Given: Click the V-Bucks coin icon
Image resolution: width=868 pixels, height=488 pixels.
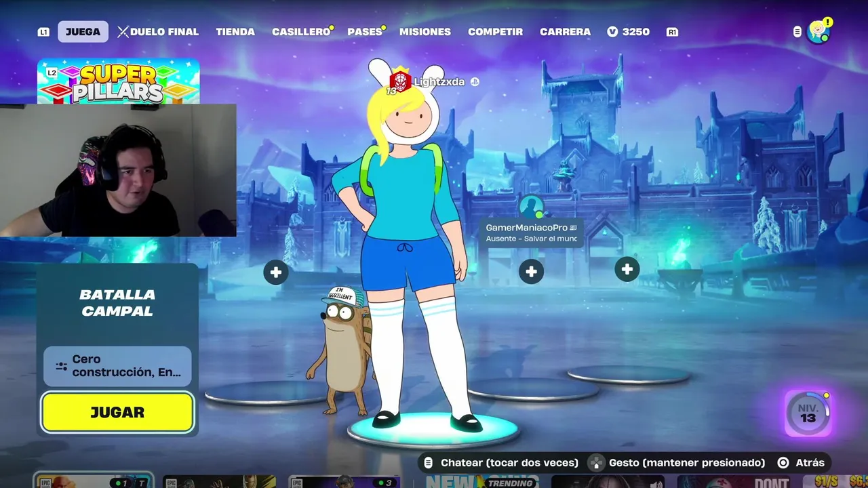Looking at the screenshot, I should [612, 32].
